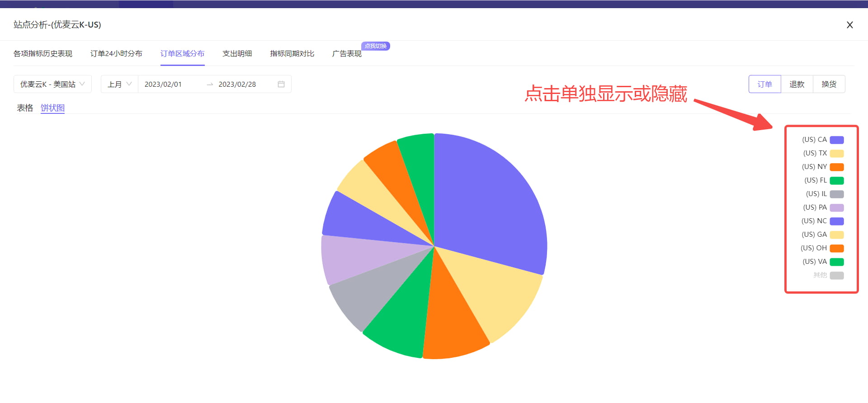The image size is (868, 403).
Task: Hide the (US) OH legend swatch
Action: click(x=837, y=248)
